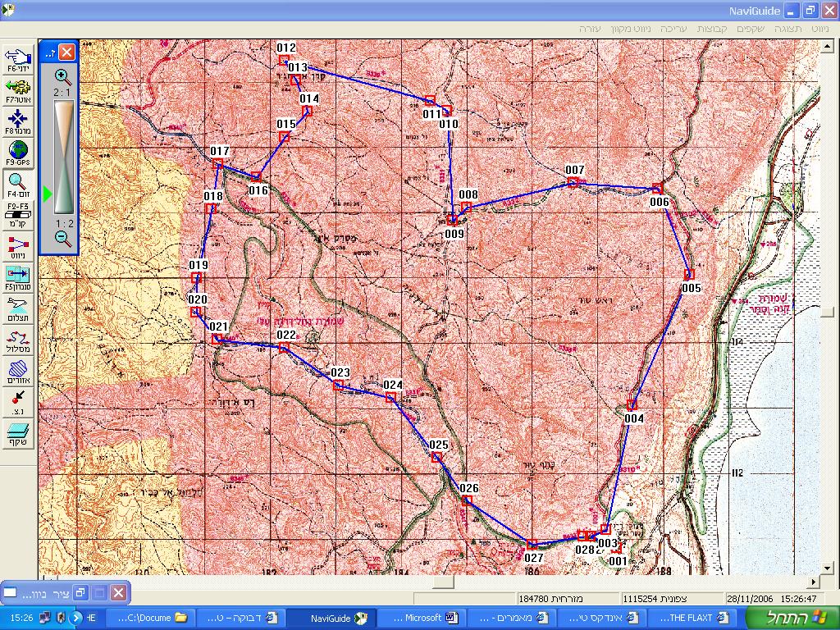The height and width of the screenshot is (630, 840).
Task: Click the hourglass-shaped zoom level slider
Action: 63,157
